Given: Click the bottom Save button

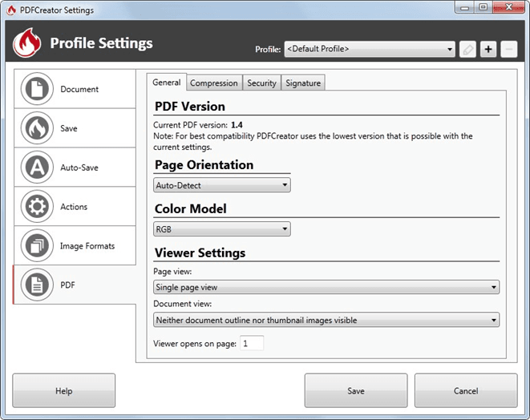Looking at the screenshot, I should point(356,390).
